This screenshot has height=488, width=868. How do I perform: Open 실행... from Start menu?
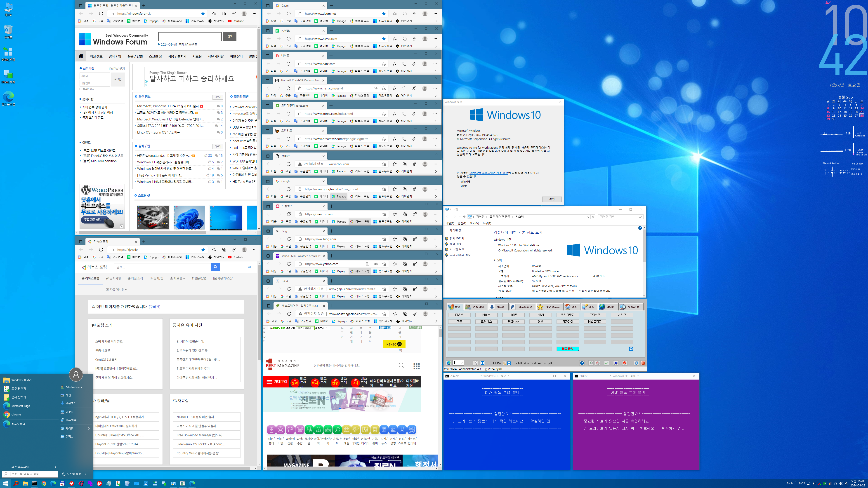67,436
